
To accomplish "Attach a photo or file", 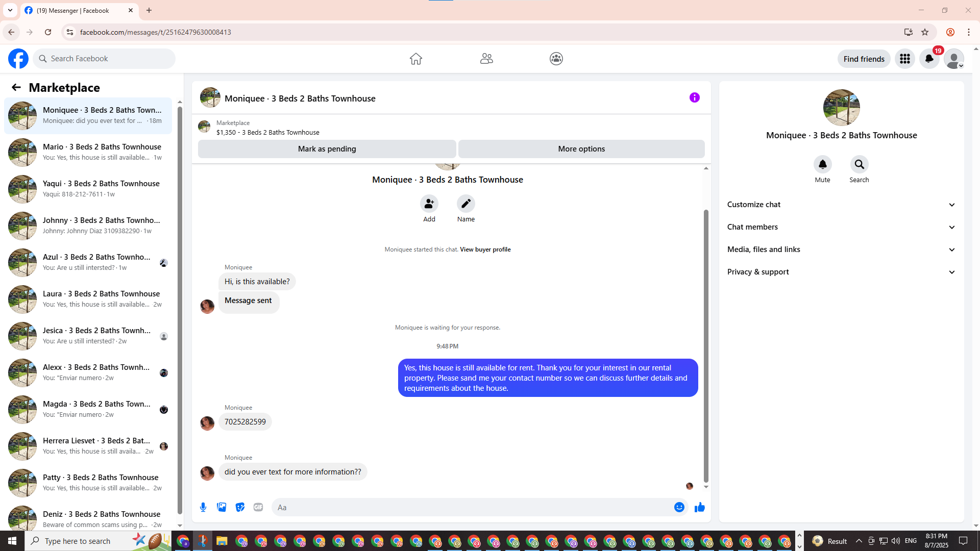I will pos(222,507).
